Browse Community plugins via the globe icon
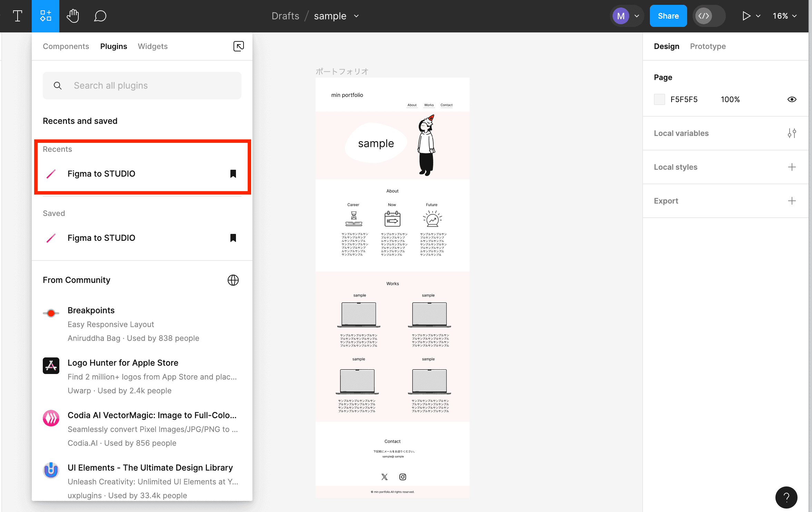Screen dimensions: 812x512 pos(233,280)
